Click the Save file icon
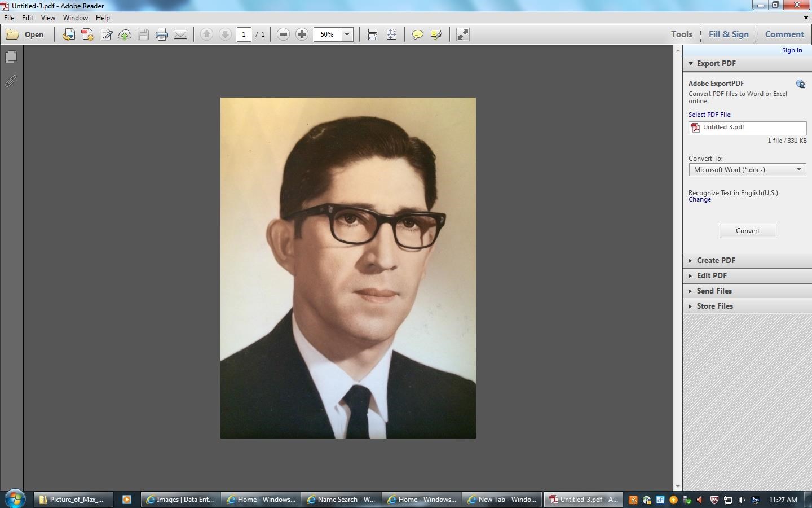Viewport: 812px width, 508px height. click(143, 34)
